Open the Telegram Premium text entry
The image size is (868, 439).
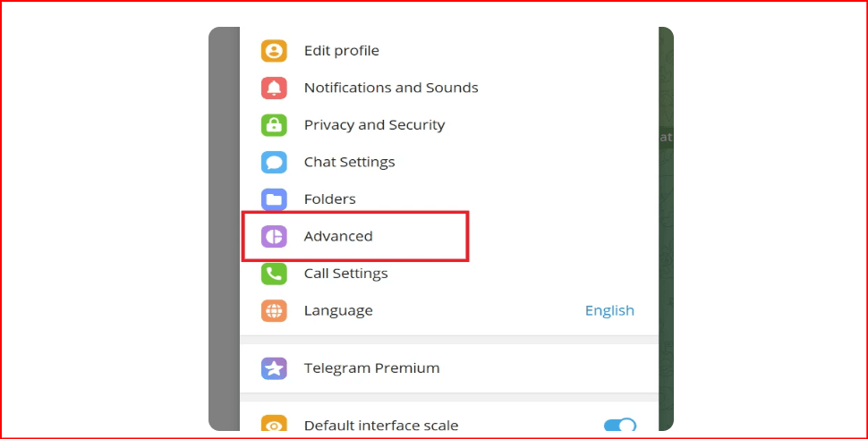click(371, 367)
